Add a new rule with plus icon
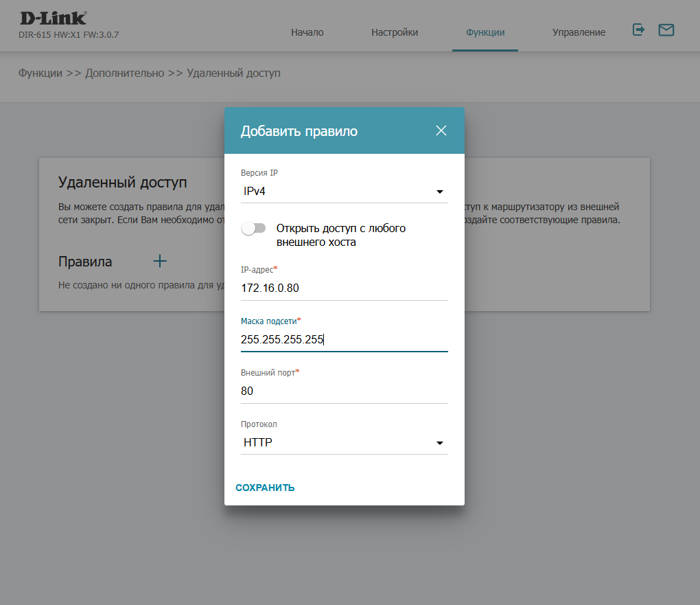The image size is (700, 605). pos(160,261)
